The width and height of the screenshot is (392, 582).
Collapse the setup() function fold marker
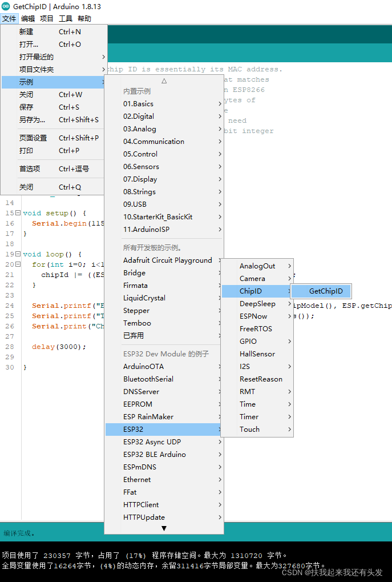click(18, 213)
